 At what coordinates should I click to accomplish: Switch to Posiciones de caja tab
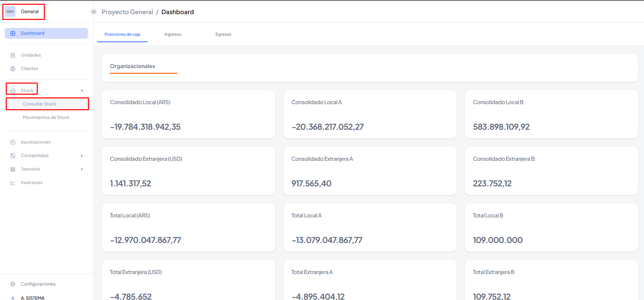pos(122,34)
